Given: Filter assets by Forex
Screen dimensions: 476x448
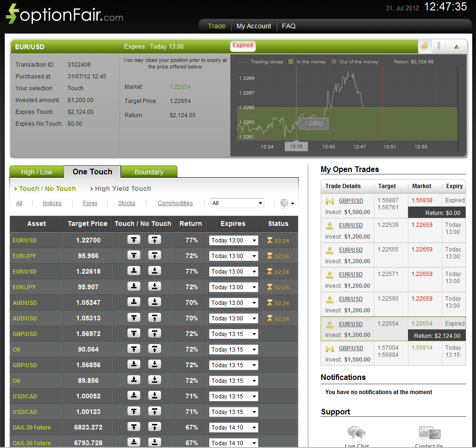Looking at the screenshot, I should [x=90, y=203].
